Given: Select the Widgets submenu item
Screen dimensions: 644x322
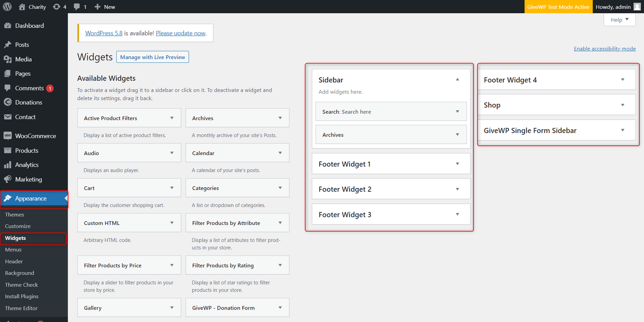Looking at the screenshot, I should click(15, 238).
